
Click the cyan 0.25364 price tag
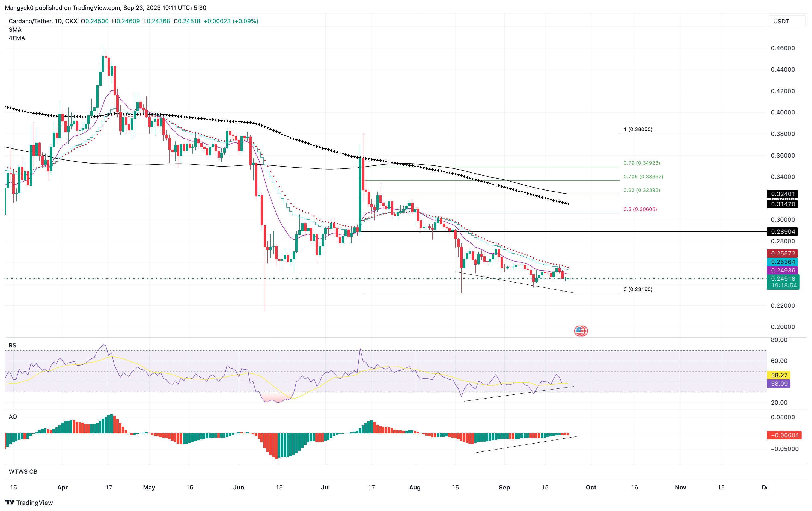click(782, 262)
